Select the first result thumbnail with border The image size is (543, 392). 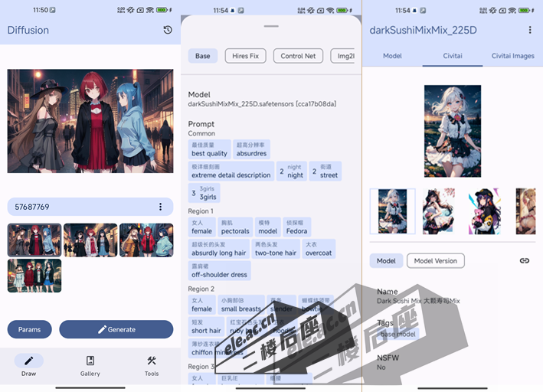[x=34, y=240]
